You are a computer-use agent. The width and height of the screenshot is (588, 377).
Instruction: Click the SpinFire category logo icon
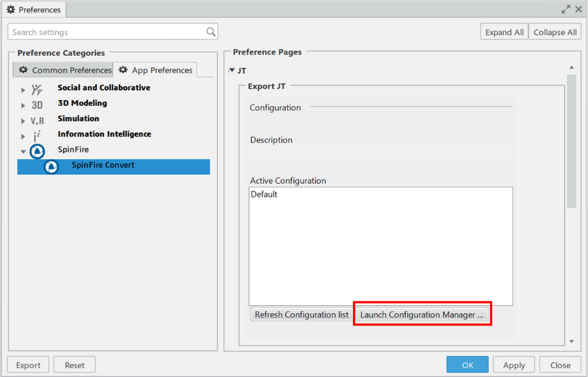tap(37, 151)
